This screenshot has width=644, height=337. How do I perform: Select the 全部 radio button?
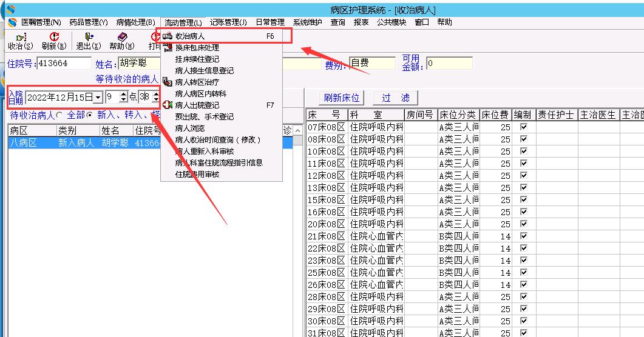59,115
